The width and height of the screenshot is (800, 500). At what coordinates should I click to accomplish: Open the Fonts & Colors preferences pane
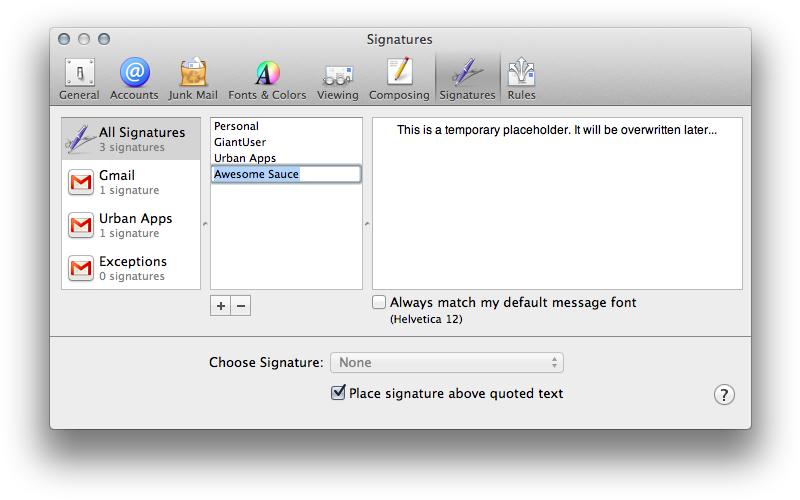267,80
